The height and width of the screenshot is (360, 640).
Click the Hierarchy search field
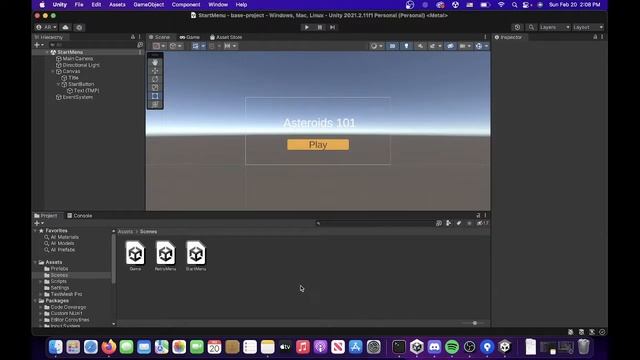[x=93, y=45]
